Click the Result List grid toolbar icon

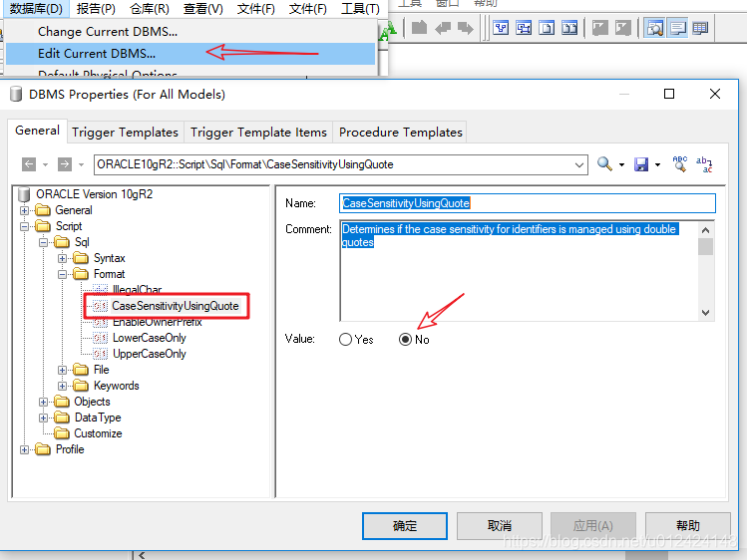point(700,28)
